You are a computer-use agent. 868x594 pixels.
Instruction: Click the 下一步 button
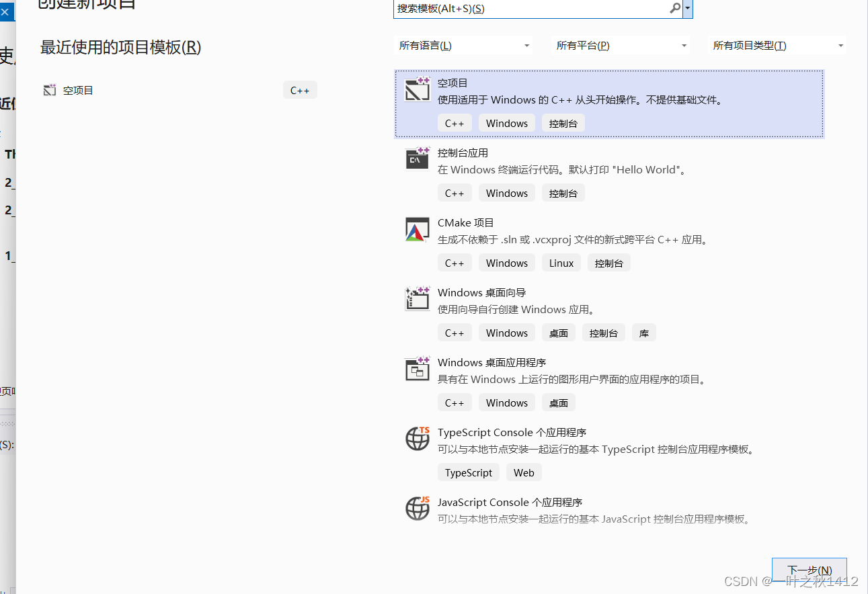[x=809, y=570]
